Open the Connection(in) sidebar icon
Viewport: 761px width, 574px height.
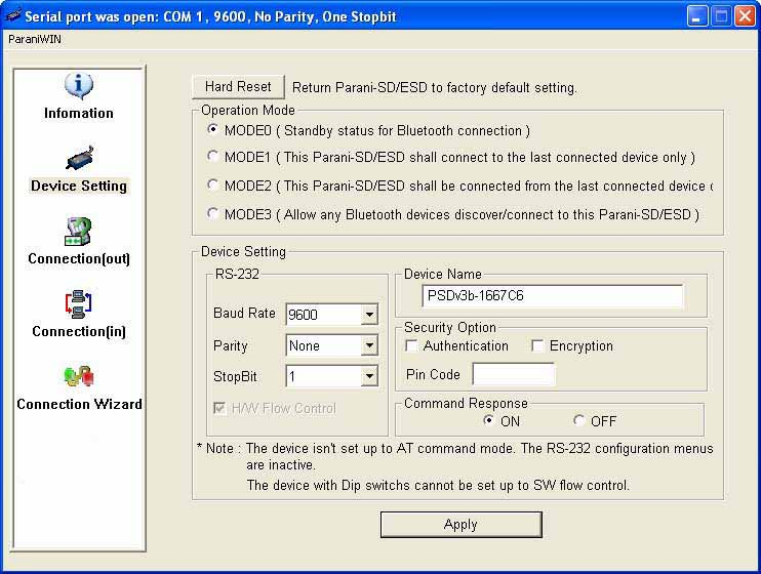click(78, 304)
